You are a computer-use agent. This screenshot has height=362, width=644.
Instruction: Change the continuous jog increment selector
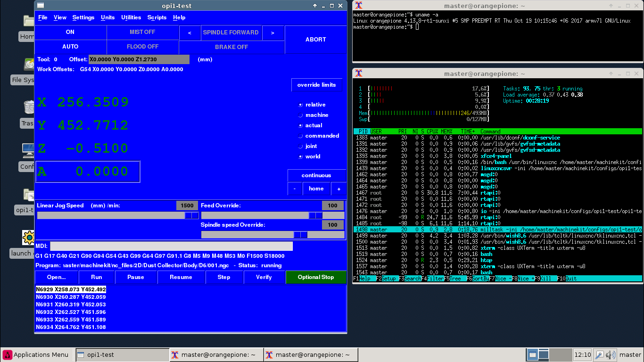[x=316, y=175]
